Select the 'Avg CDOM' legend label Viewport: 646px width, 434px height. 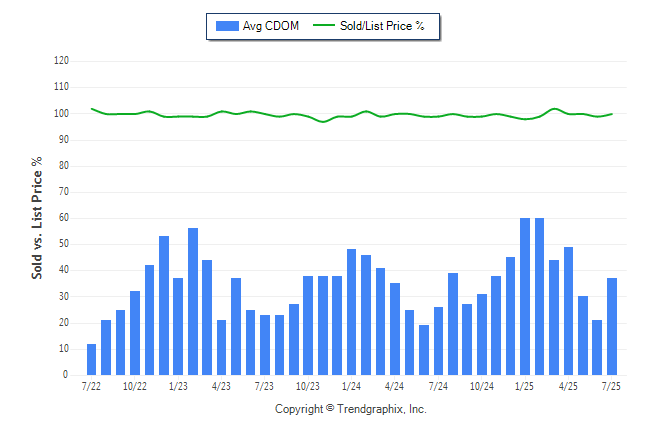(271, 26)
